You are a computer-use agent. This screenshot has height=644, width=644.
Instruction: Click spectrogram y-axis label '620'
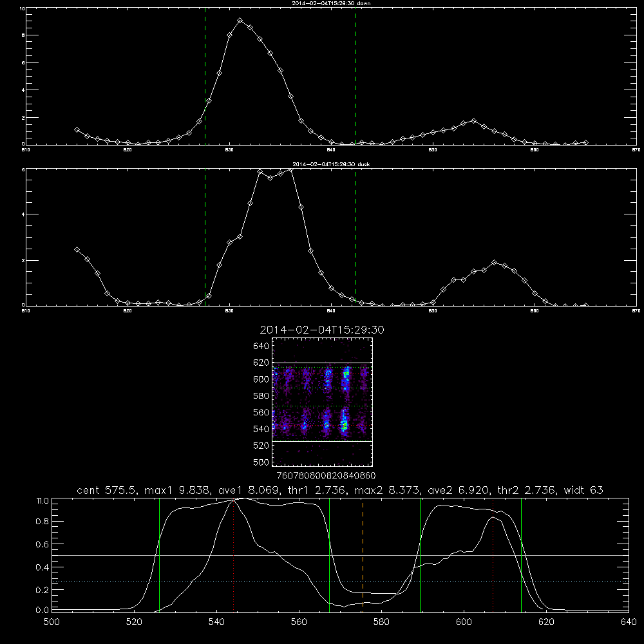click(261, 363)
